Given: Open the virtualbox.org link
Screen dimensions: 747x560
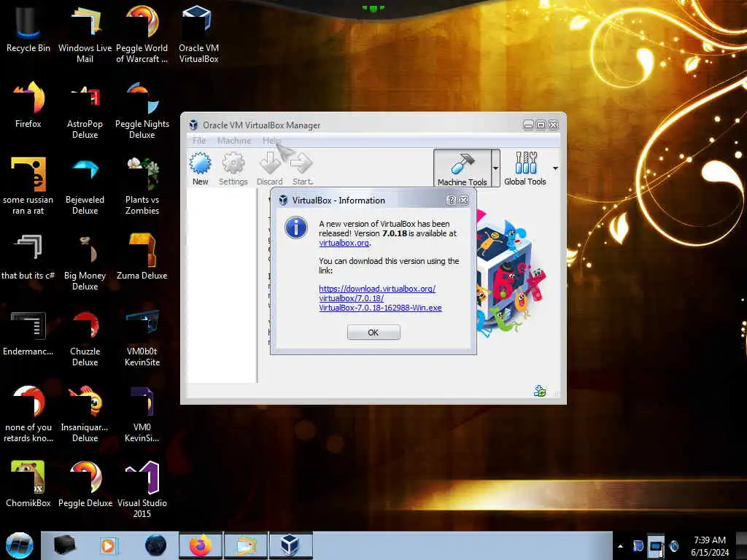Looking at the screenshot, I should tap(344, 243).
